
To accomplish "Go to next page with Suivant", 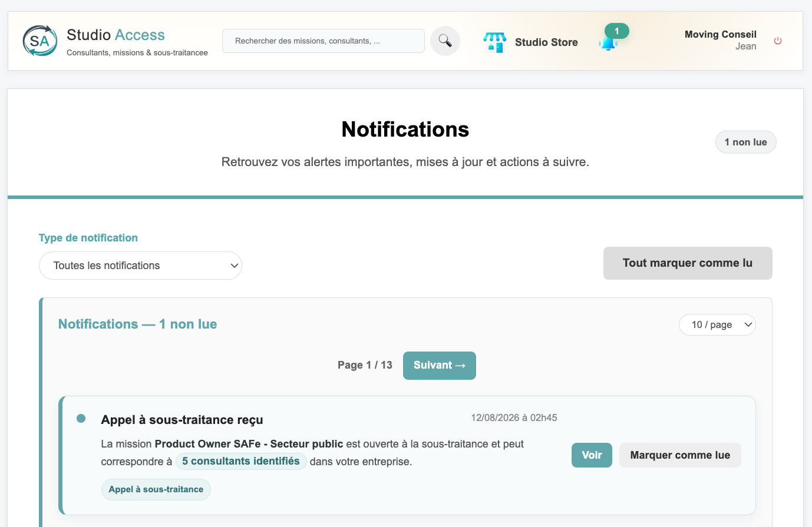I will pyautogui.click(x=440, y=366).
